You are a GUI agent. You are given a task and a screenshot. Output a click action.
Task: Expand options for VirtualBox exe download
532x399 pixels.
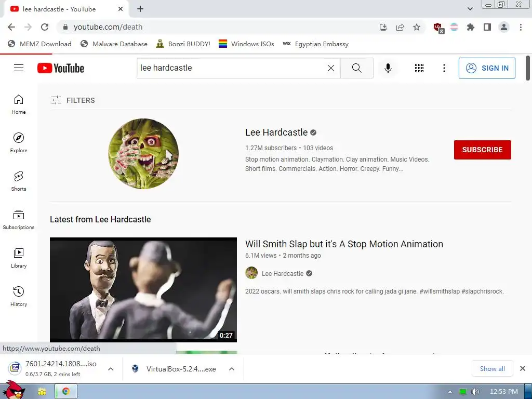(x=232, y=369)
